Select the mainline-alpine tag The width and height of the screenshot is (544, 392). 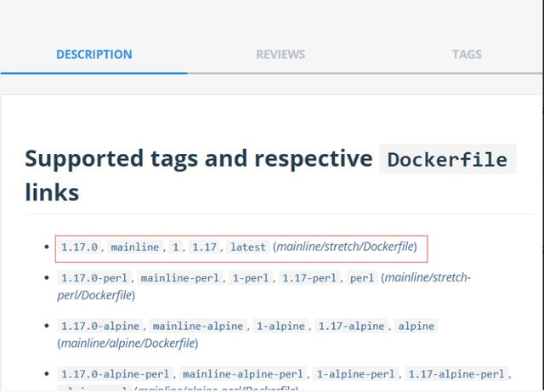tap(200, 326)
